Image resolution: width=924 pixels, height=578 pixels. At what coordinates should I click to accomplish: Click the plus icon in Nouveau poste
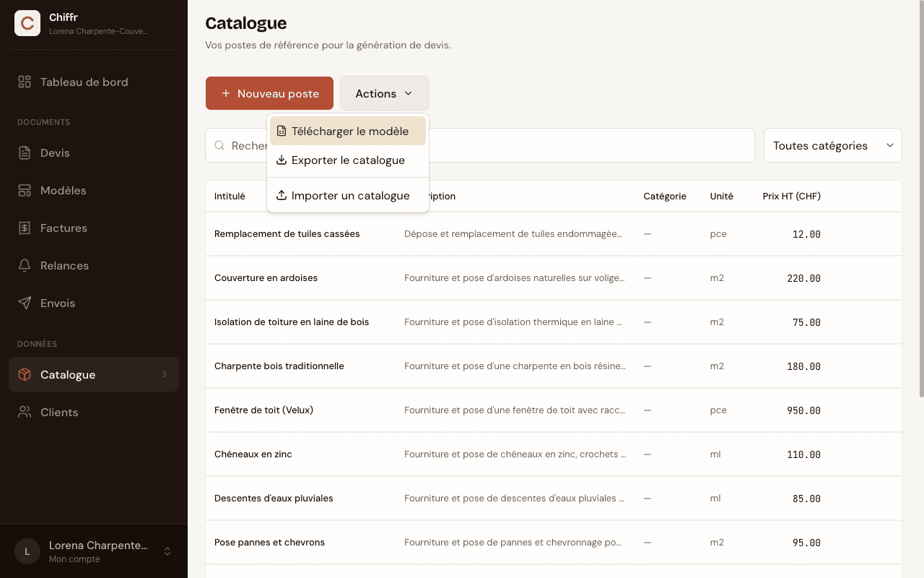tap(226, 93)
